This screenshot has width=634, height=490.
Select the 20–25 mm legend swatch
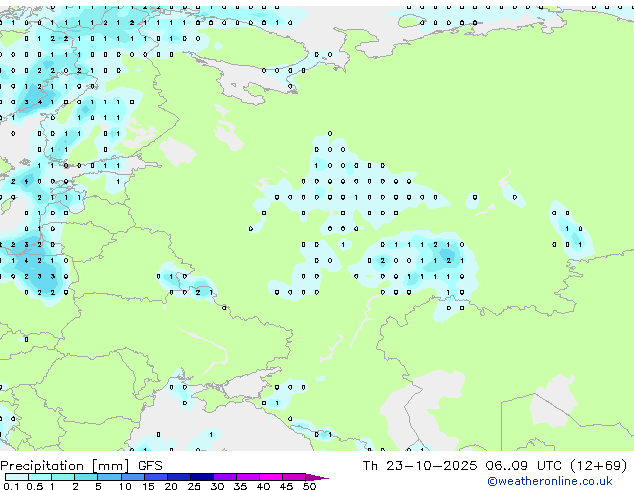[179, 477]
